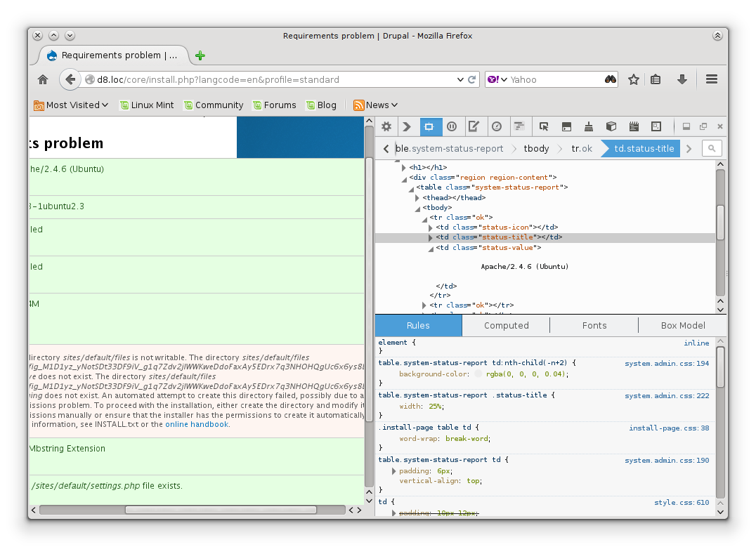
Task: Open a new tab with plus
Action: point(200,55)
